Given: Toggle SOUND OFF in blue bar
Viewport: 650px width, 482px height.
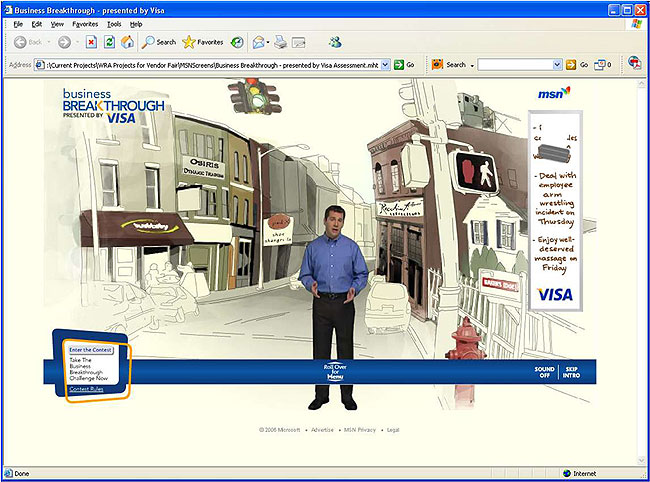Looking at the screenshot, I should pos(544,372).
